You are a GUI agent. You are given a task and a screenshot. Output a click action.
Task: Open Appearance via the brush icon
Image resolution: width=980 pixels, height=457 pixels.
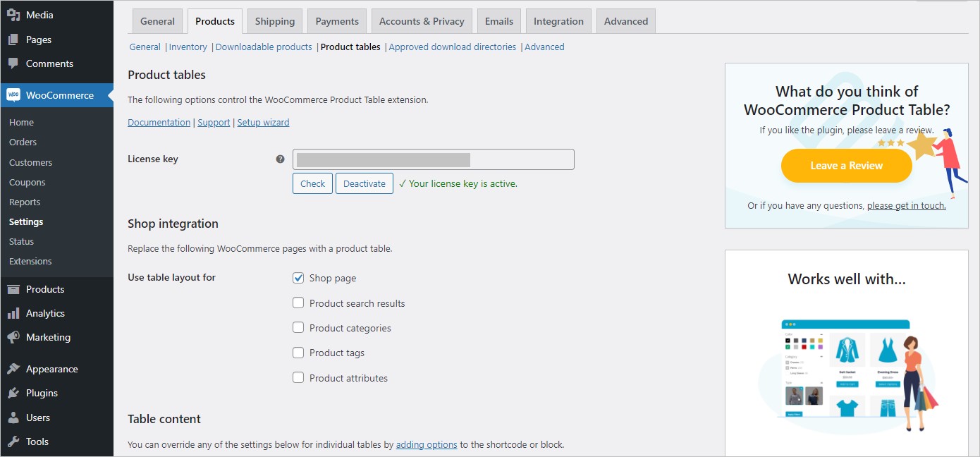point(13,368)
